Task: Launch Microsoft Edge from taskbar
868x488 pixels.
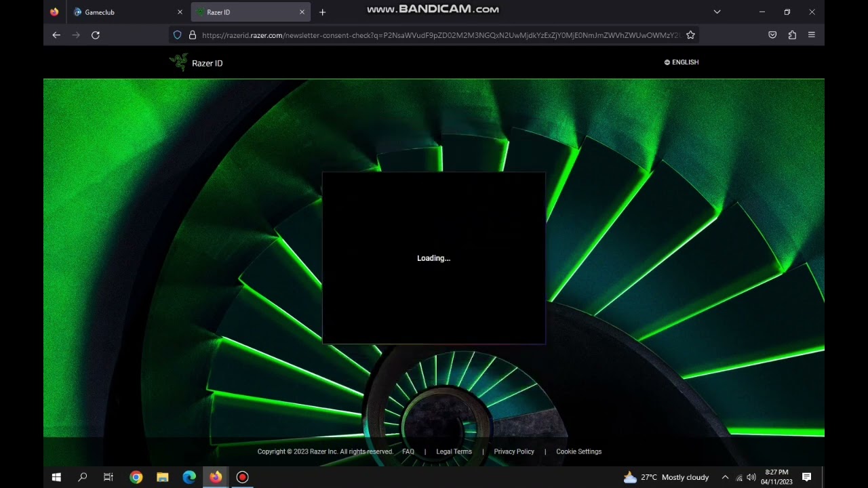Action: tap(189, 477)
